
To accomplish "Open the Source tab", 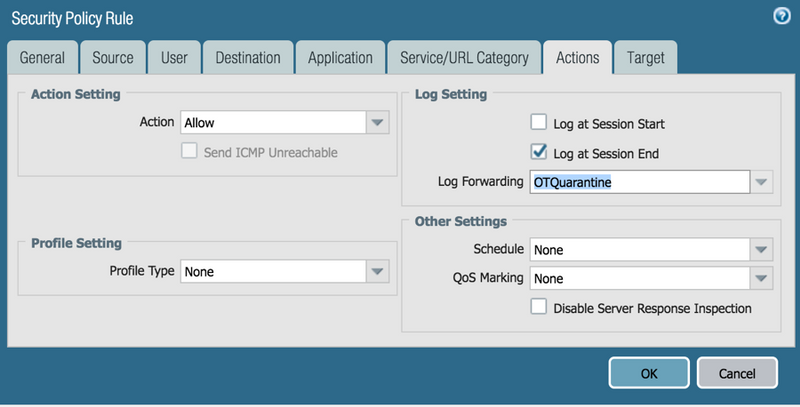I will [113, 58].
